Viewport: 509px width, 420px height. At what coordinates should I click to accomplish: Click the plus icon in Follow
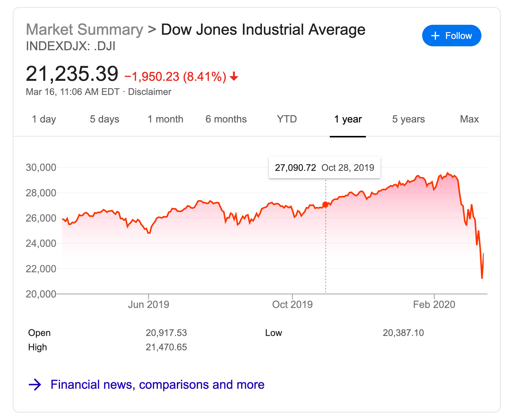pos(435,36)
